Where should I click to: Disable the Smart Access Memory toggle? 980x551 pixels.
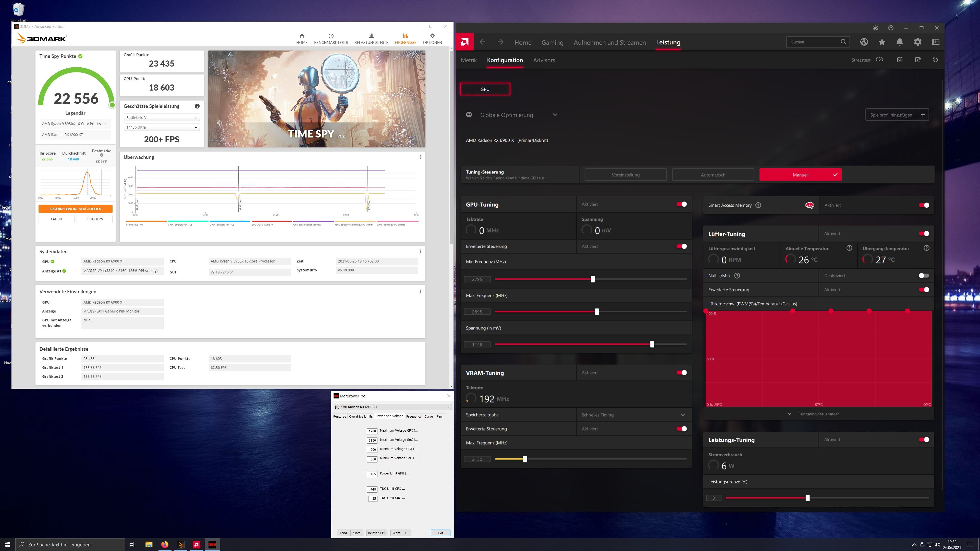[924, 205]
